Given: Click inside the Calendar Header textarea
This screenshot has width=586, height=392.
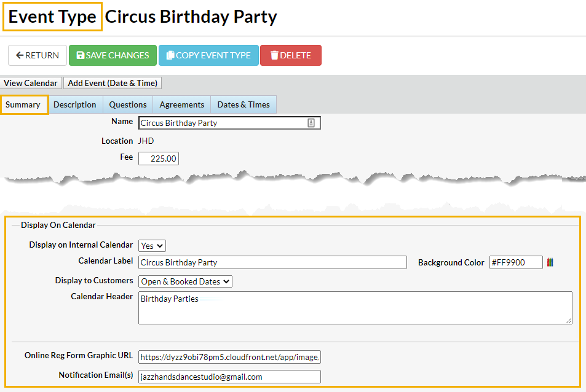Looking at the screenshot, I should click(x=355, y=307).
